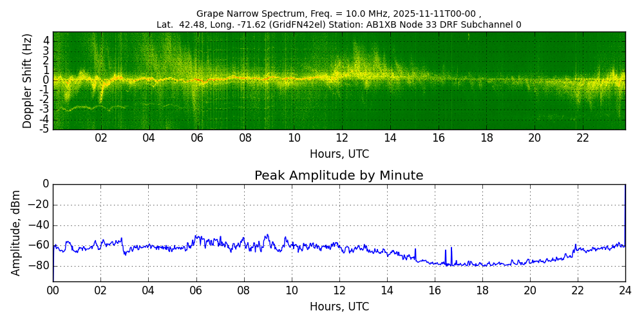
Task: Click the 12 hour tick on the spectrogram axis
Action: click(342, 138)
